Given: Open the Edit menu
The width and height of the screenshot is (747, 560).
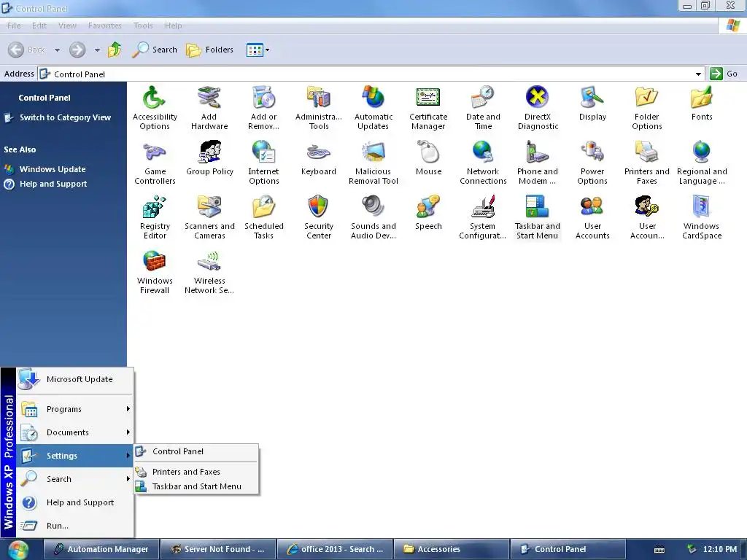Looking at the screenshot, I should 39,26.
